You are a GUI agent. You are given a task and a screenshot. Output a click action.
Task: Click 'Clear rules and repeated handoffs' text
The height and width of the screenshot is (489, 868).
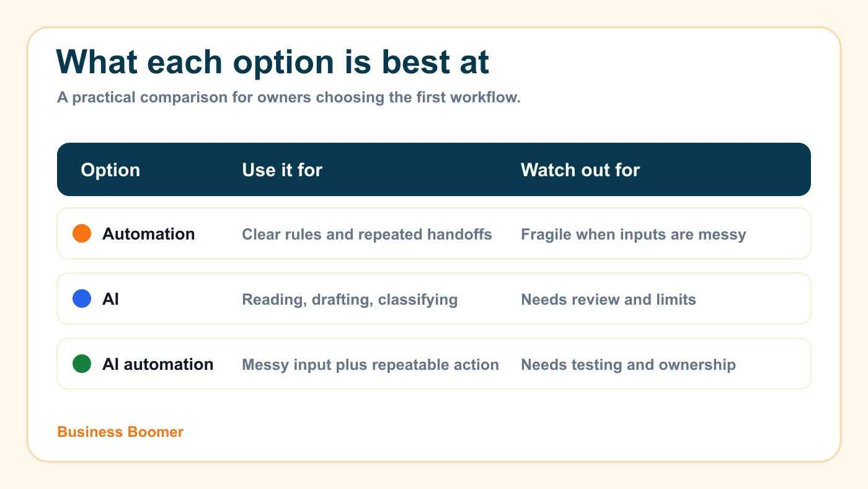point(367,235)
